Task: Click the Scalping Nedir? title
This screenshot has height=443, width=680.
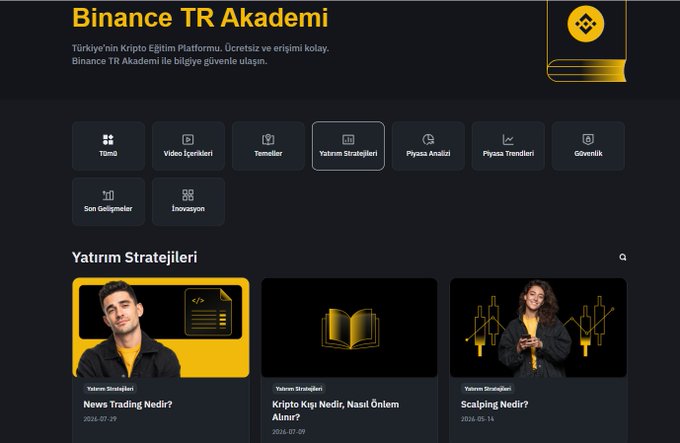Action: coord(494,404)
